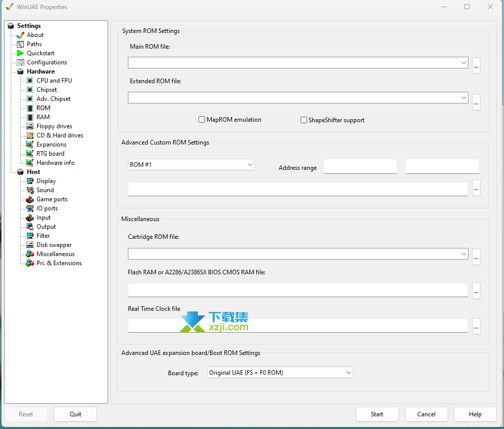Open Configurations settings page
The height and width of the screenshot is (429, 504).
(x=47, y=62)
